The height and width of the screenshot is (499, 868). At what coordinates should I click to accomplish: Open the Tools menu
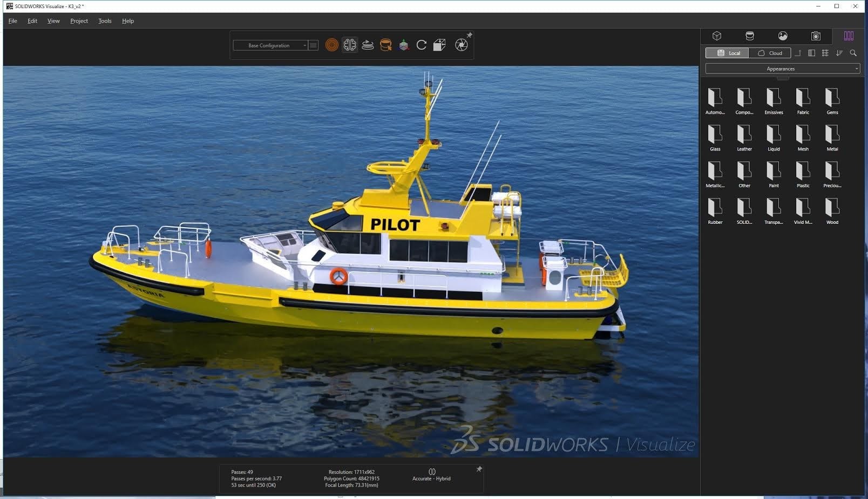pyautogui.click(x=105, y=21)
